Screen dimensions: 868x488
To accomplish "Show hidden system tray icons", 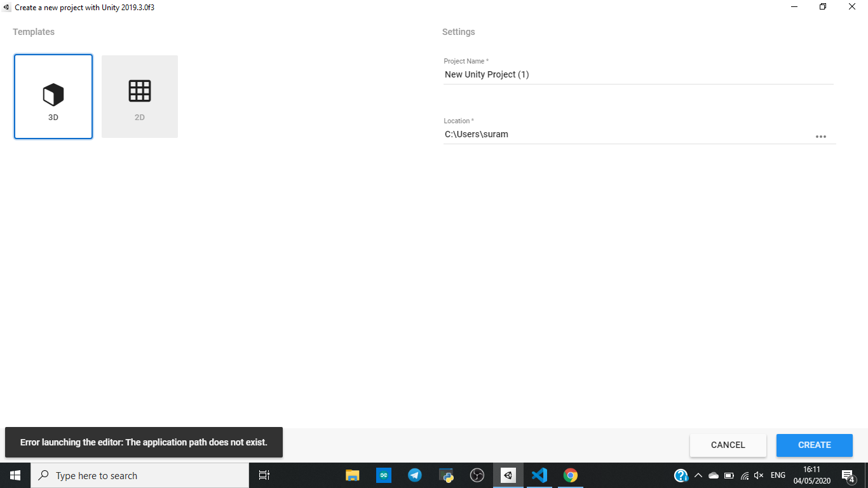I will point(698,475).
